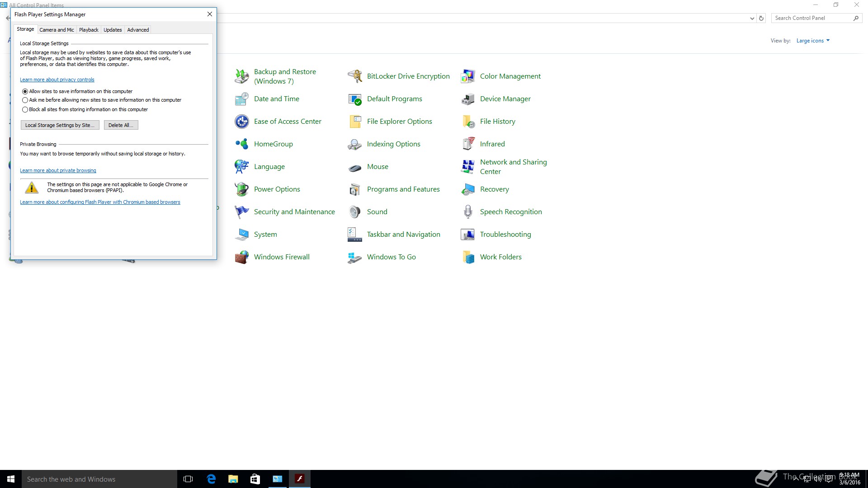Click the Security and Maintenance text link
The image size is (868, 488).
pos(294,212)
